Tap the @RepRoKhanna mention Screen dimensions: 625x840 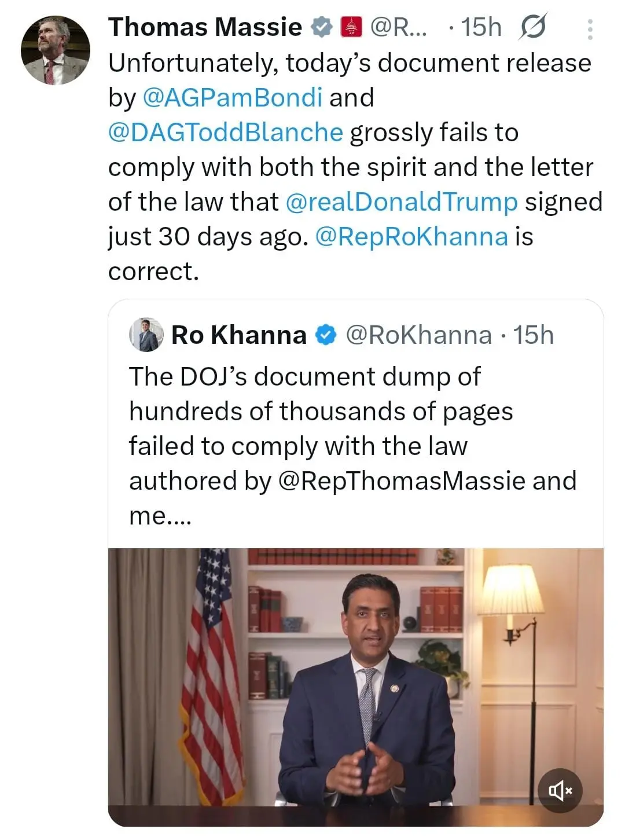pos(411,236)
